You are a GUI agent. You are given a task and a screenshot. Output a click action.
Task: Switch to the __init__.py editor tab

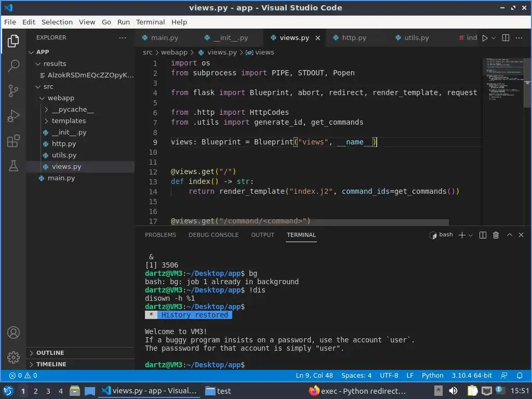[x=230, y=37]
